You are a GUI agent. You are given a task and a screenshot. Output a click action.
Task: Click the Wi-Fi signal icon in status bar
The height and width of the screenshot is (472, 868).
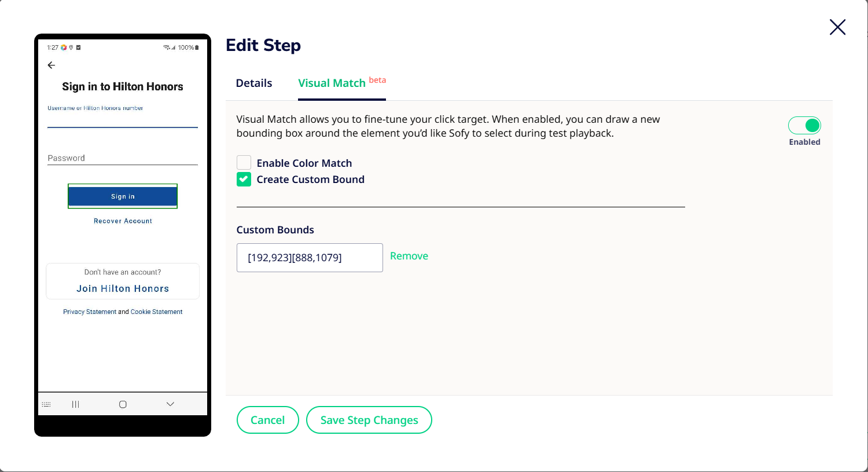pos(168,47)
